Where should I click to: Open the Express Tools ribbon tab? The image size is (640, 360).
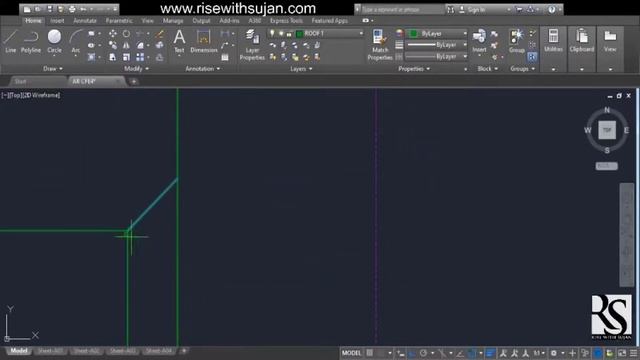[x=286, y=20]
